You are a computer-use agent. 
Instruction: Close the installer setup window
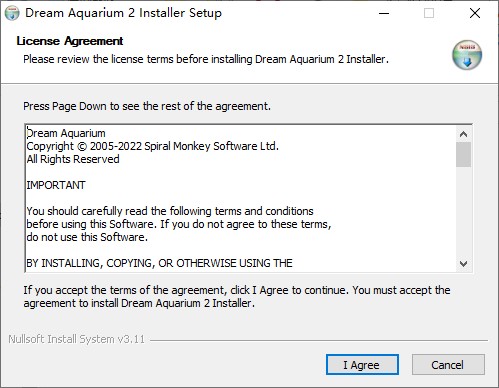(475, 13)
